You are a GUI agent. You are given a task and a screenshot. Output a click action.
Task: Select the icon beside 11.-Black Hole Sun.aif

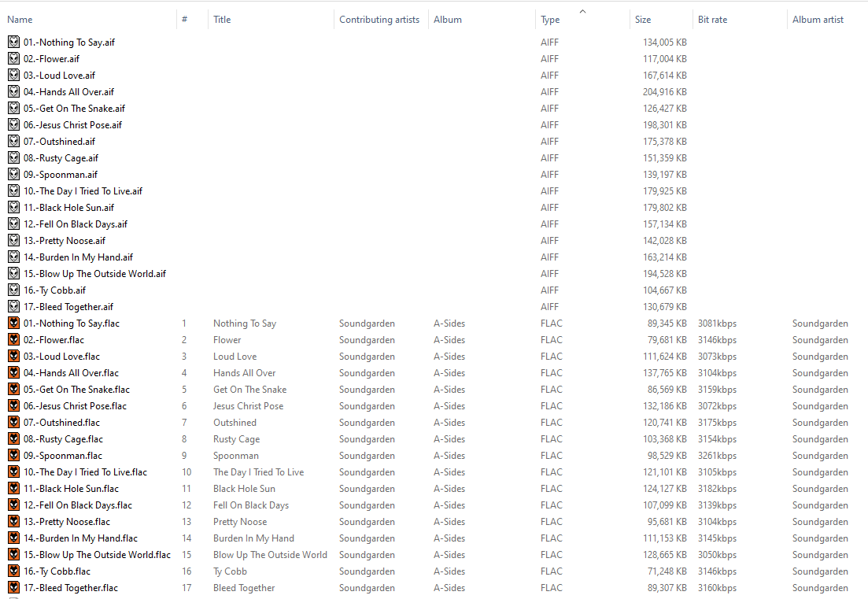[x=13, y=208]
